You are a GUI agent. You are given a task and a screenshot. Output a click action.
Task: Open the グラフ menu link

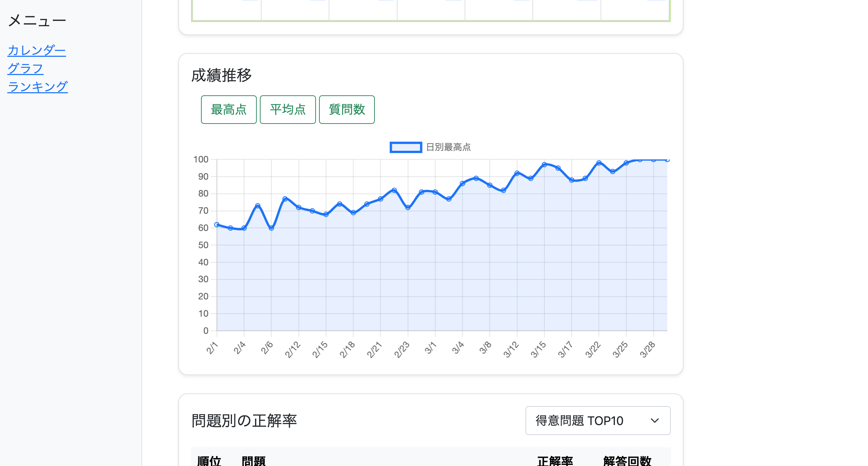(x=25, y=68)
